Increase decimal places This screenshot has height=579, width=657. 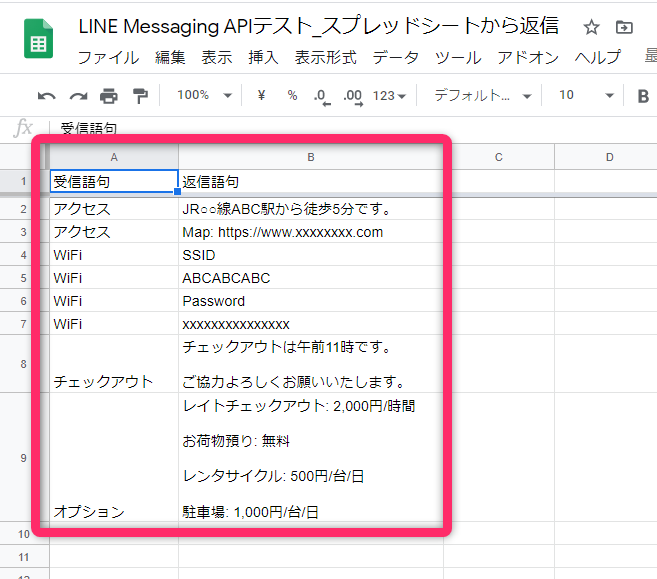(x=353, y=96)
